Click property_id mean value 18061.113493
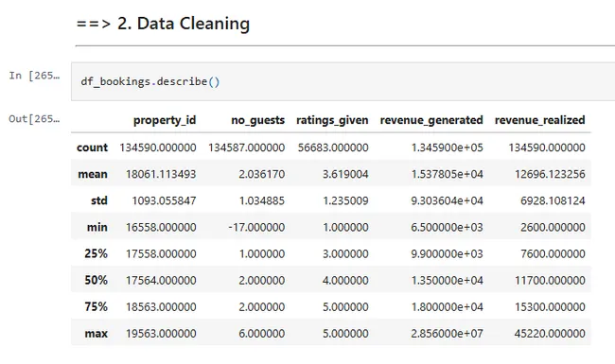The height and width of the screenshot is (364, 615). pos(161,174)
